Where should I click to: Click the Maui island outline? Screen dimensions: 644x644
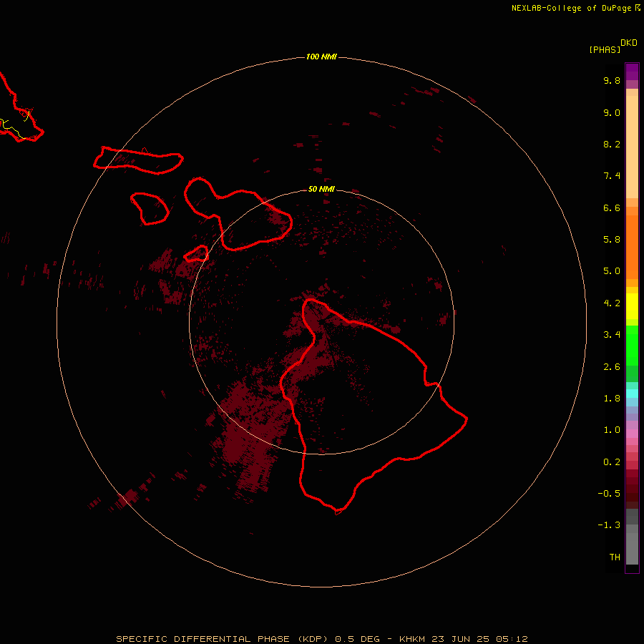tap(238, 213)
